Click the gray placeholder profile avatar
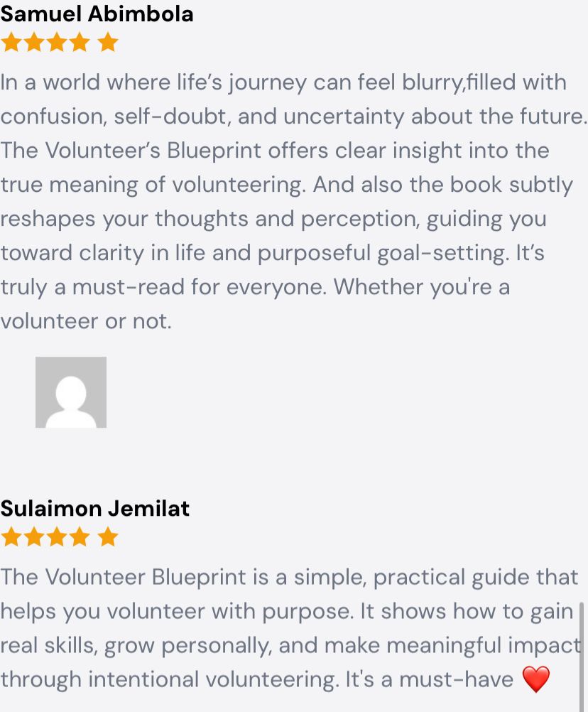The height and width of the screenshot is (712, 588). coord(71,392)
